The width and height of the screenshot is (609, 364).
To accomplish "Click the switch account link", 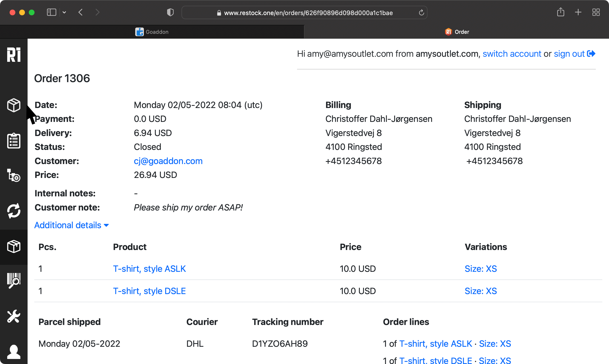I will coord(512,54).
